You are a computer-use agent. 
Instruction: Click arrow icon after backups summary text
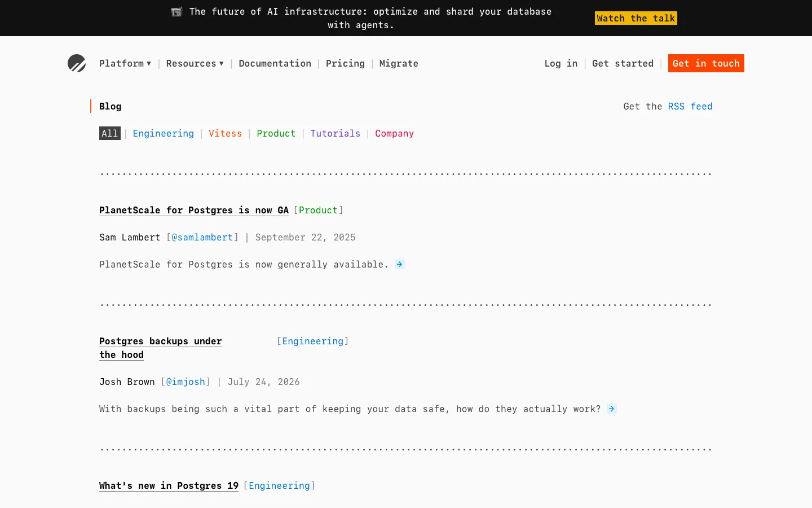(612, 409)
